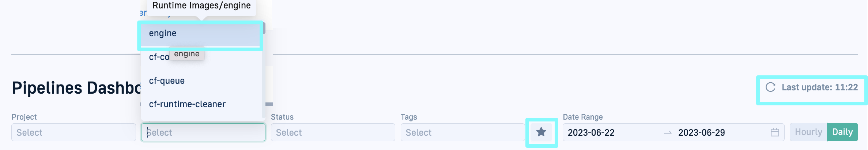Click the arrow between the two dates

coord(668,132)
